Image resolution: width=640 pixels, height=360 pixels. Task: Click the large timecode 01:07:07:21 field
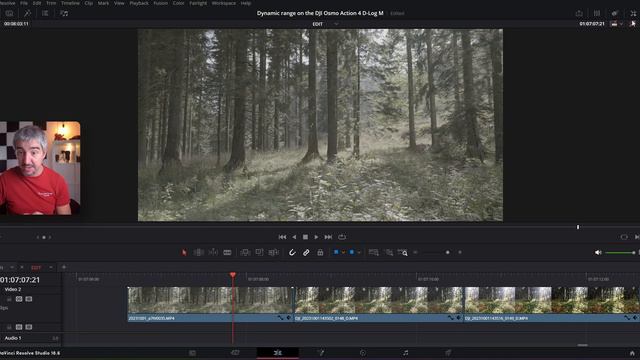tap(20, 280)
